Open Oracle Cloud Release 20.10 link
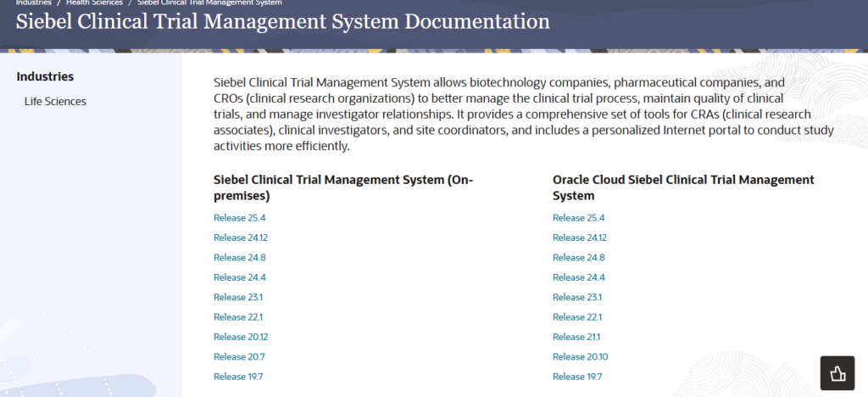 click(x=580, y=356)
